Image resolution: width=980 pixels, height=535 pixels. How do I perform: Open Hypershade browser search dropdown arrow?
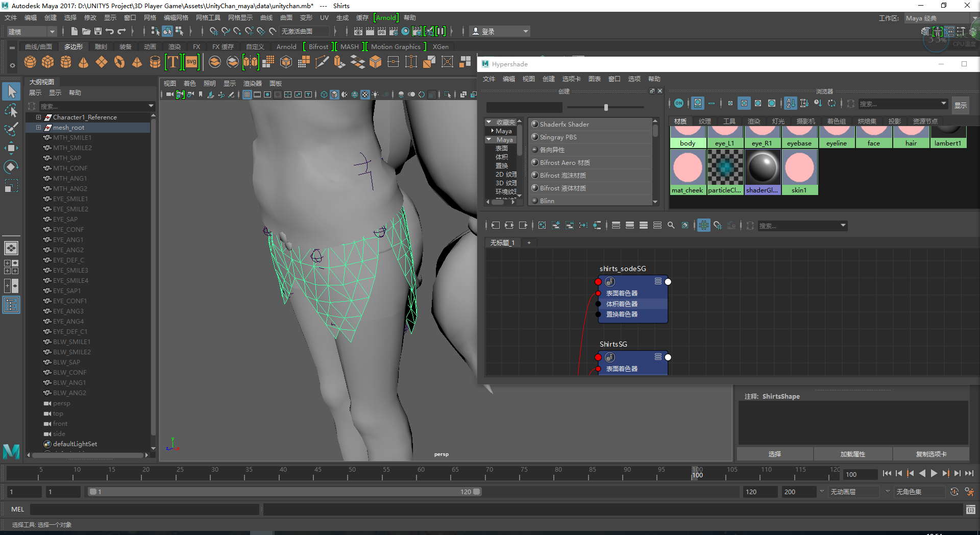coord(944,104)
